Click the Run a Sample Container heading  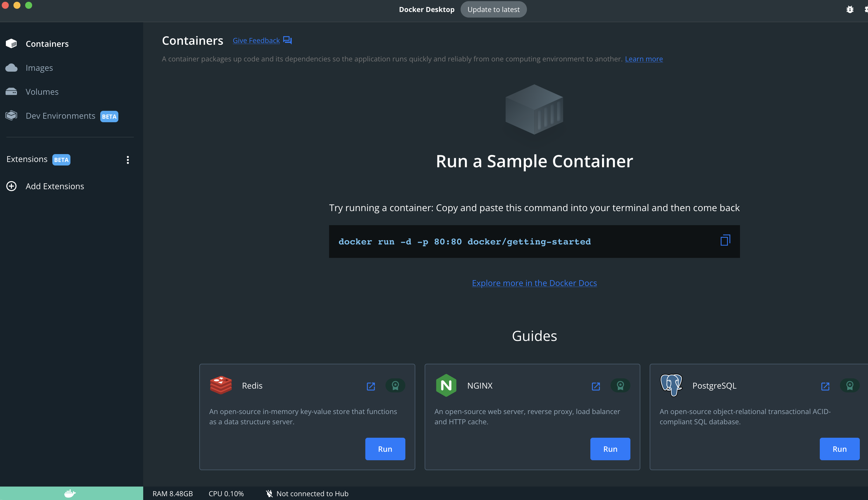click(x=535, y=161)
